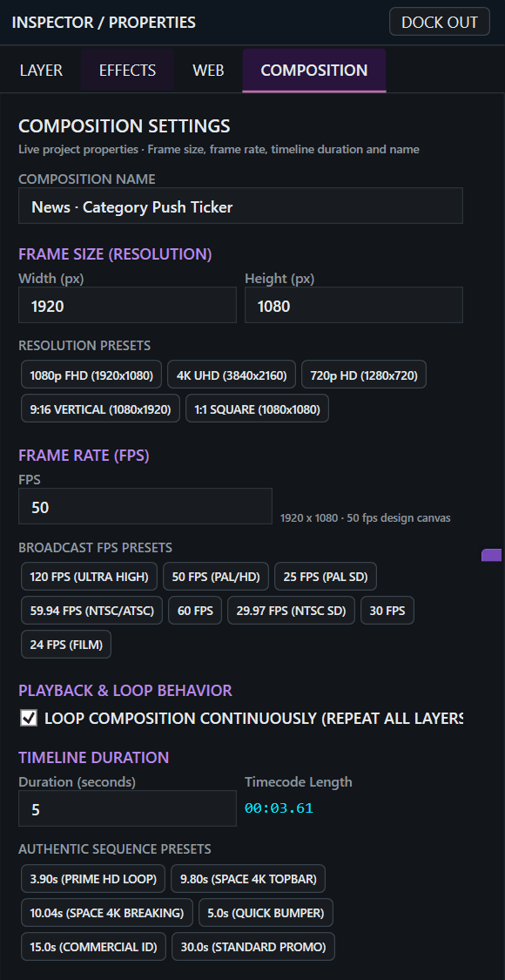Click the Duration (seconds) input field
Image resolution: width=505 pixels, height=980 pixels.
point(127,808)
